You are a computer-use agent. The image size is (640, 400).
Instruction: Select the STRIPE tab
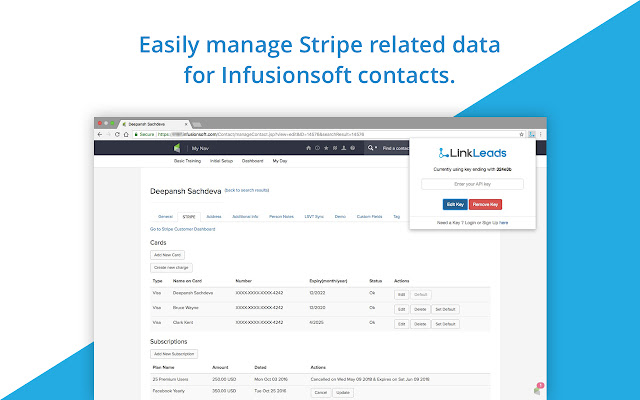click(x=189, y=217)
